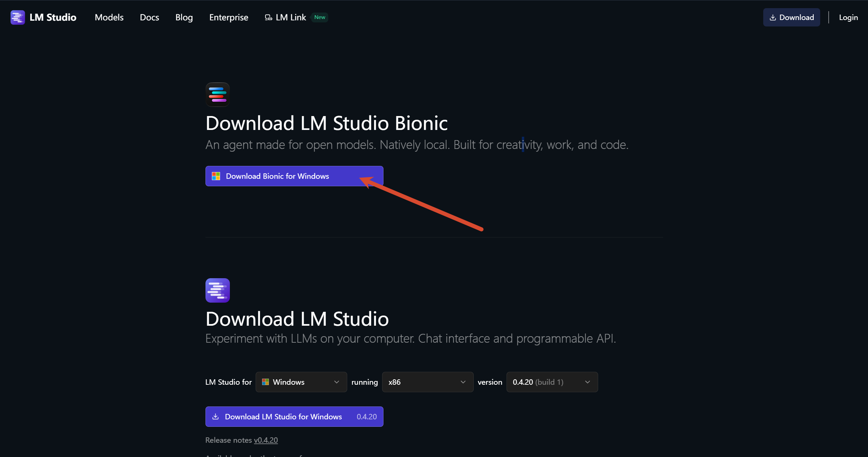Open the v0.4.20 release notes link
868x457 pixels.
[x=266, y=440]
